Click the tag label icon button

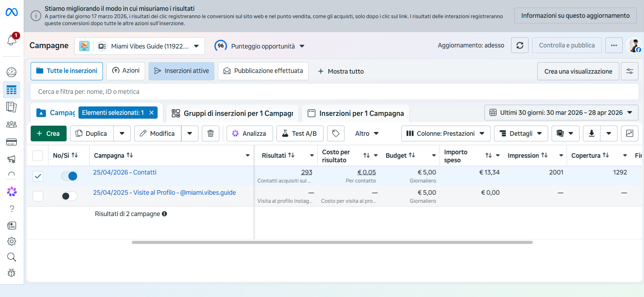335,133
